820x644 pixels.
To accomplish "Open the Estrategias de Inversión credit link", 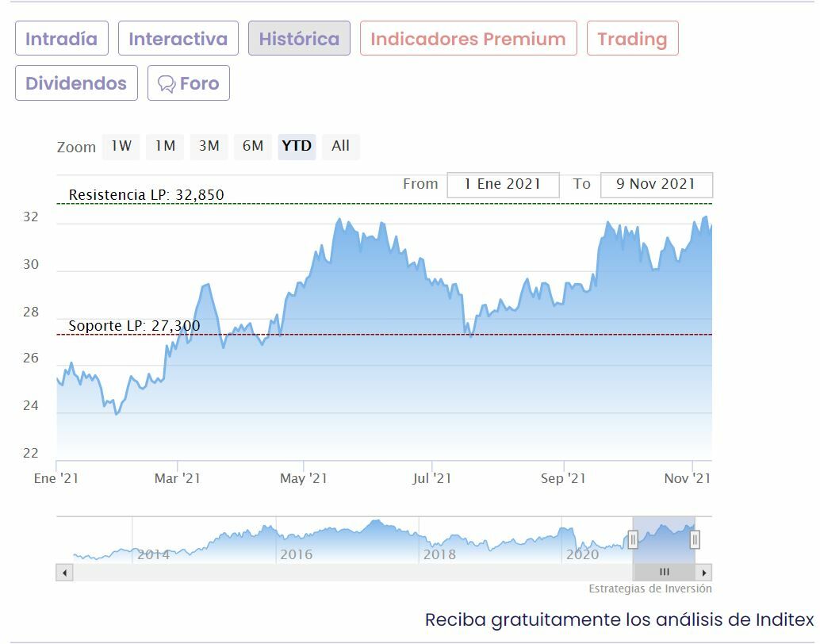I will click(649, 588).
